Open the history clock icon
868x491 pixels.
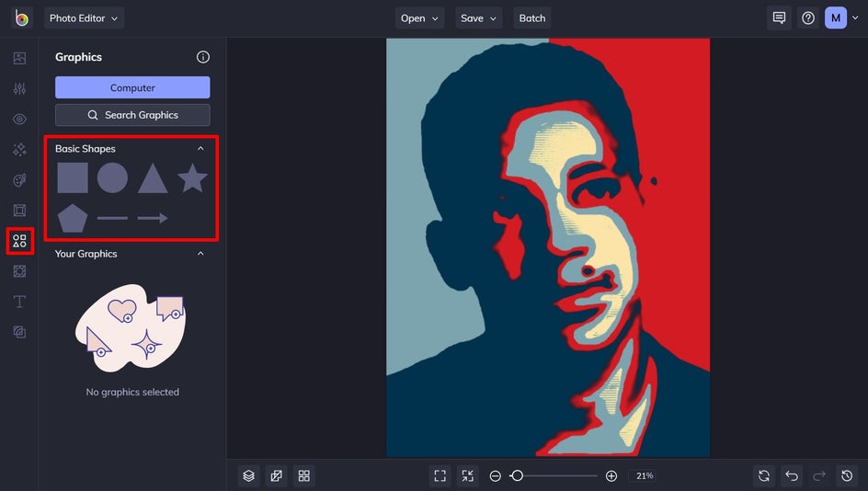[847, 475]
